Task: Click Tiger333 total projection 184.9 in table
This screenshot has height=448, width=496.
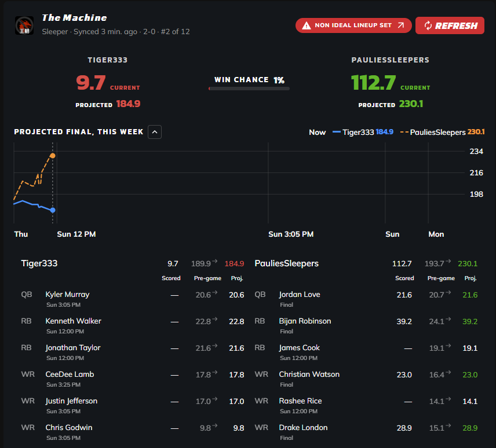Action: click(234, 263)
